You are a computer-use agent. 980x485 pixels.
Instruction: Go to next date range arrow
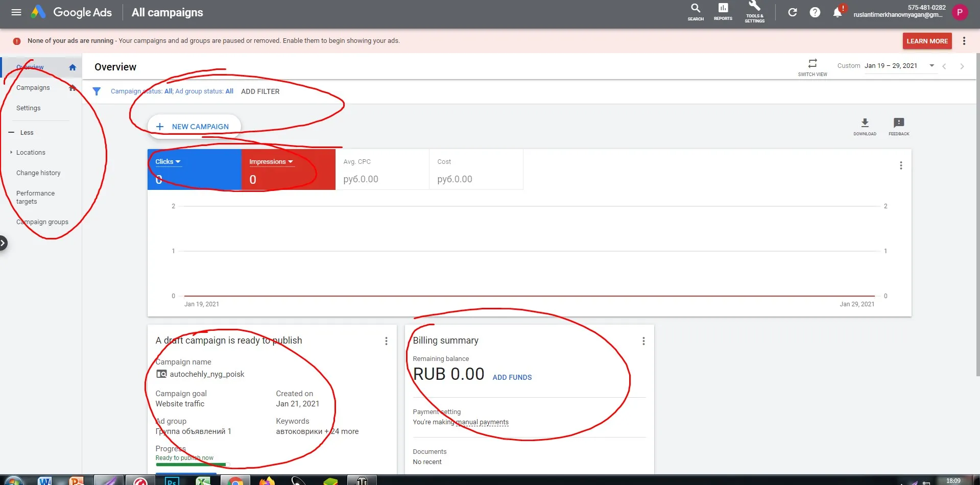point(962,66)
